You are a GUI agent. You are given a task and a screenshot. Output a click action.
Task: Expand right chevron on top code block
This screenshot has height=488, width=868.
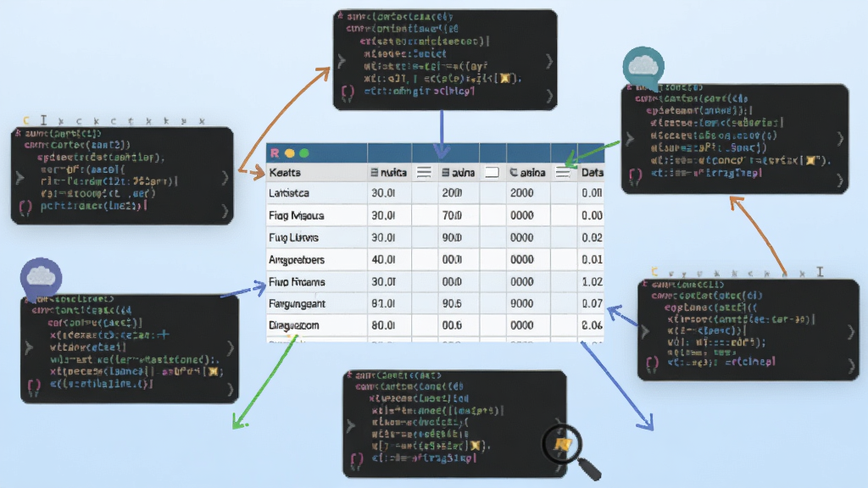(548, 61)
